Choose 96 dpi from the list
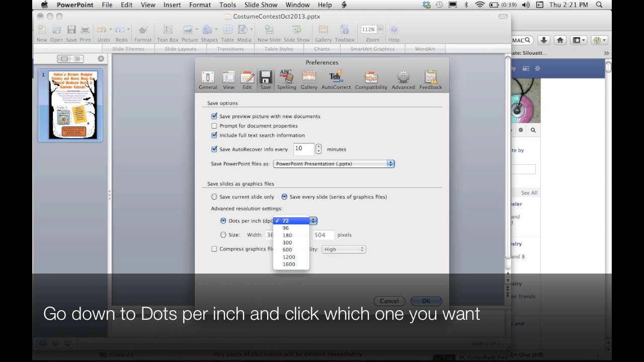The image size is (644, 362). (291, 228)
